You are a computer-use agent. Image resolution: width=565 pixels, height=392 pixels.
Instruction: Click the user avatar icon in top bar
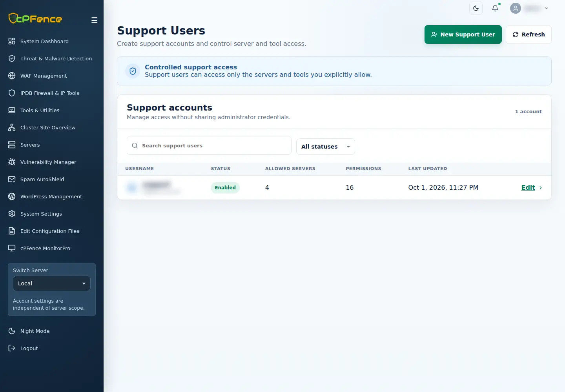(x=516, y=8)
